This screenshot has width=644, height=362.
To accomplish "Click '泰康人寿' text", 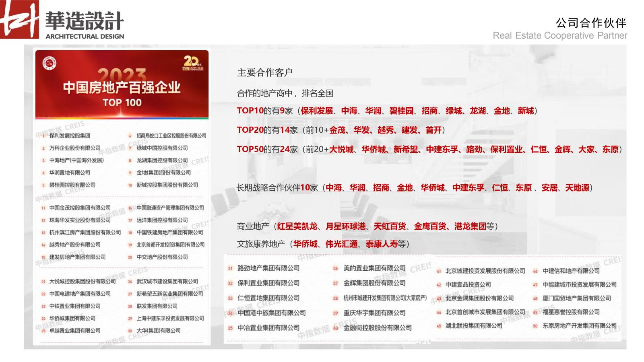I will click(x=382, y=244).
